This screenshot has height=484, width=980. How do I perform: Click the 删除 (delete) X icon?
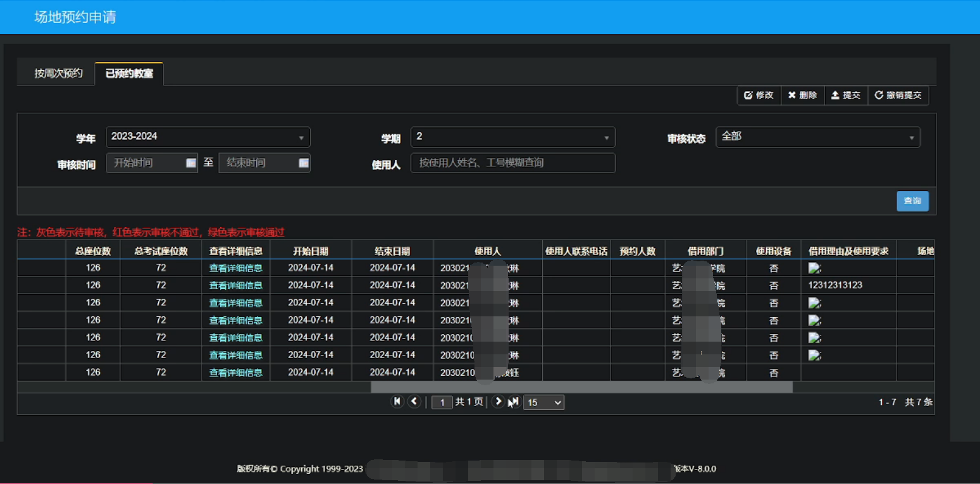793,95
